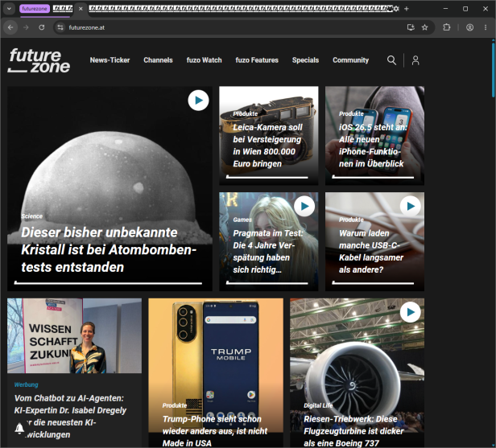Go forward to the next page
496x448 pixels.
[26, 27]
